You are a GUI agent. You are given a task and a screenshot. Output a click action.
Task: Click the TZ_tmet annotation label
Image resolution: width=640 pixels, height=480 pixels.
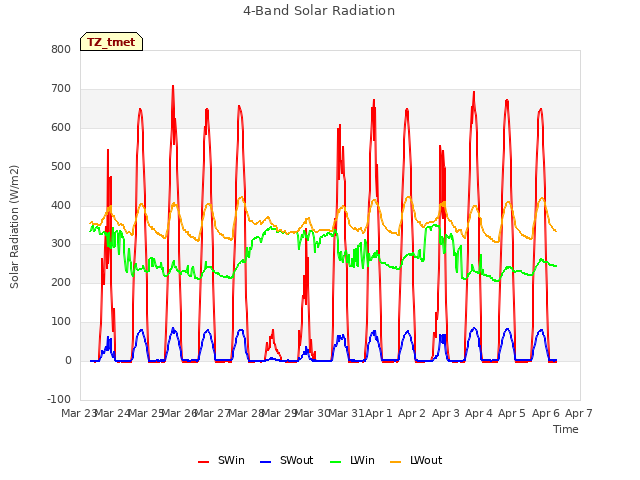(x=111, y=42)
